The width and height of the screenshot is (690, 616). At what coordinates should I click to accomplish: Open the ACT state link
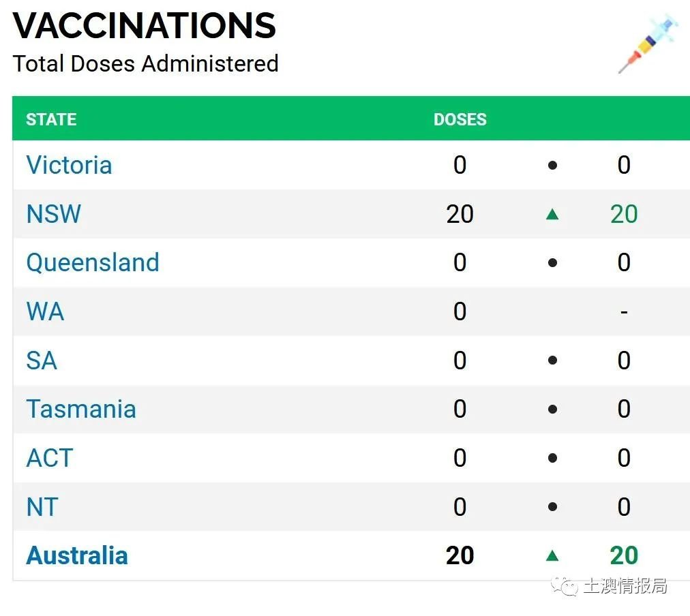(x=50, y=458)
